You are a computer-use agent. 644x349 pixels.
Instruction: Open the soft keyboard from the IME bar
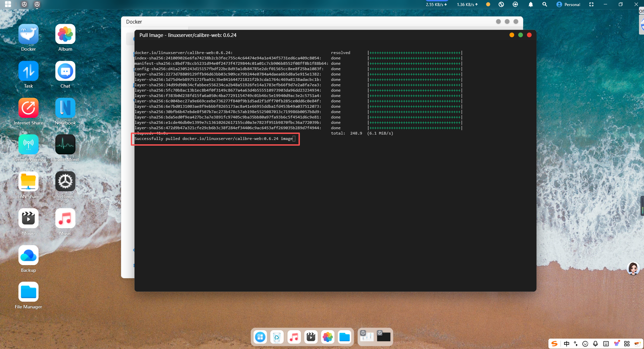[x=606, y=344]
